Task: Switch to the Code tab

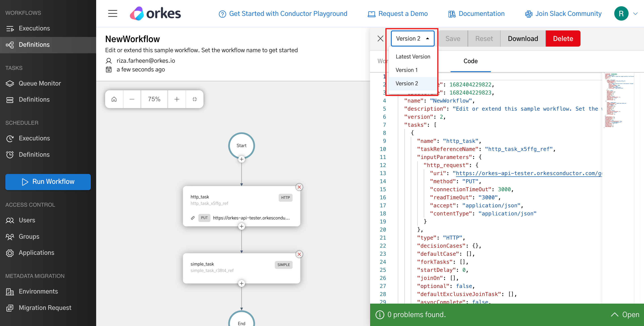Action: pos(470,61)
